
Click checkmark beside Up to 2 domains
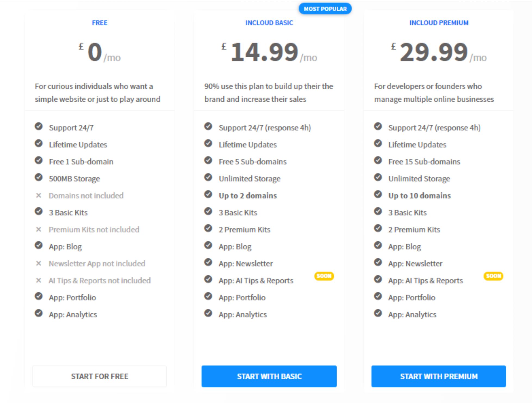tap(208, 194)
